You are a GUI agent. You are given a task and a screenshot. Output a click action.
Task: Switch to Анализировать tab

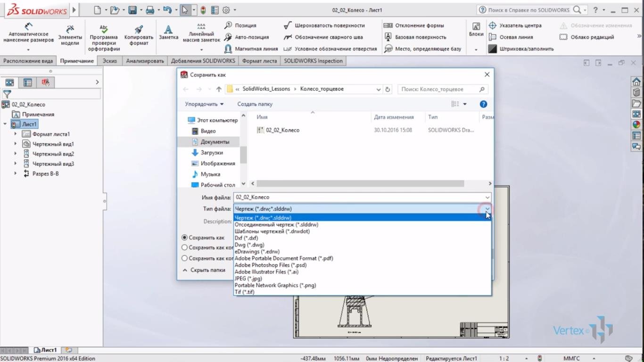coord(145,61)
